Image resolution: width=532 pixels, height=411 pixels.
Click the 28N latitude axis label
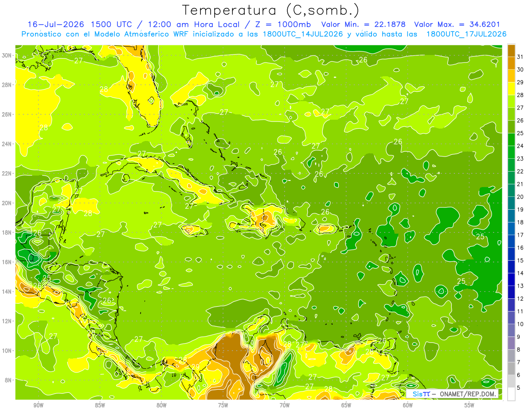coord(7,85)
